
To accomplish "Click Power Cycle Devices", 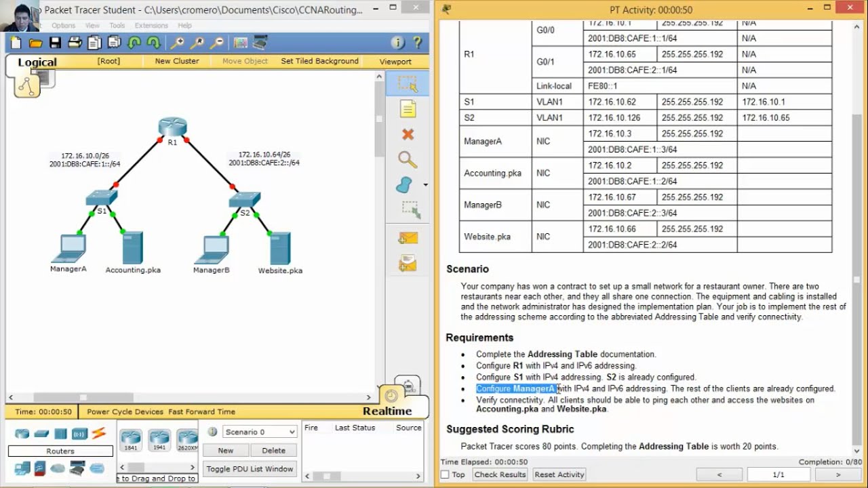I will pyautogui.click(x=125, y=411).
